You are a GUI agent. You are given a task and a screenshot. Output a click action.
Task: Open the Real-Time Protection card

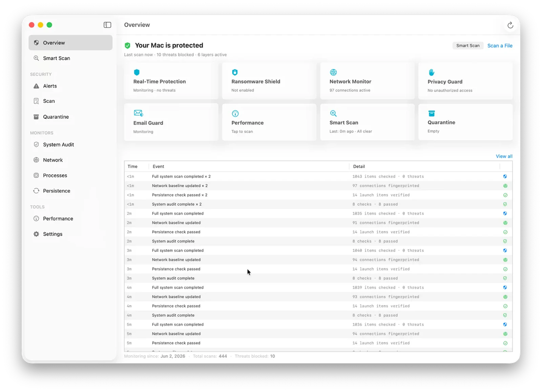click(171, 81)
